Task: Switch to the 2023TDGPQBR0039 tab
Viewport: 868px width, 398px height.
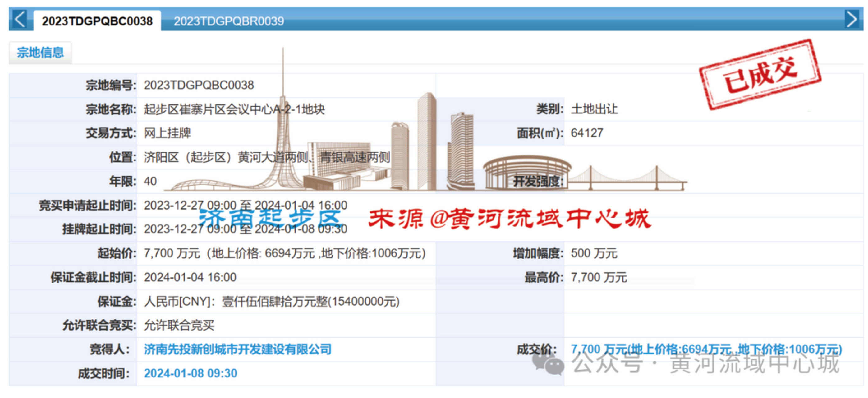Action: pyautogui.click(x=229, y=21)
